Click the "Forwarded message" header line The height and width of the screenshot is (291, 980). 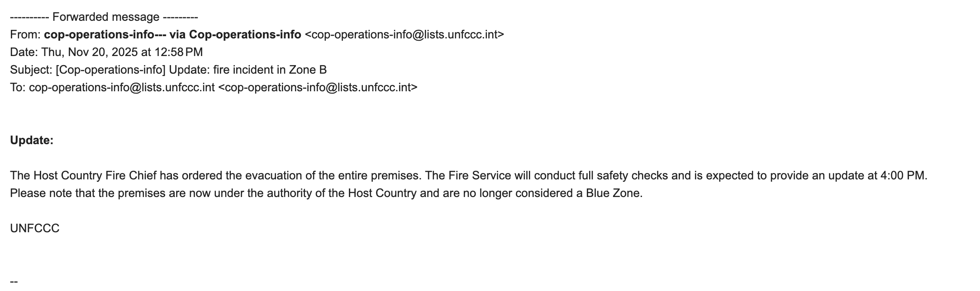(x=104, y=17)
